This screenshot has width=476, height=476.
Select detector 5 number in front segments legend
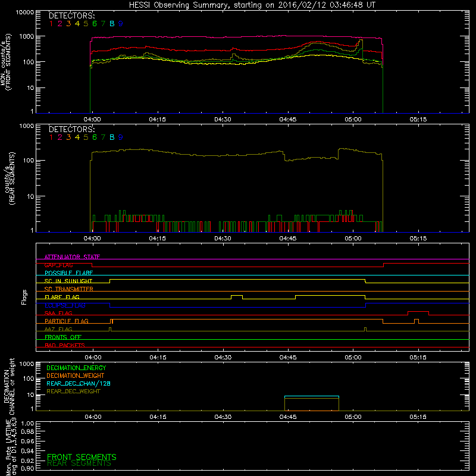tap(86, 24)
